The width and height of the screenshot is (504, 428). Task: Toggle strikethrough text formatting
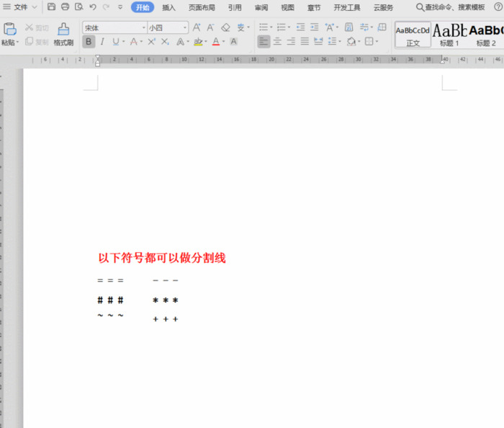click(x=134, y=42)
